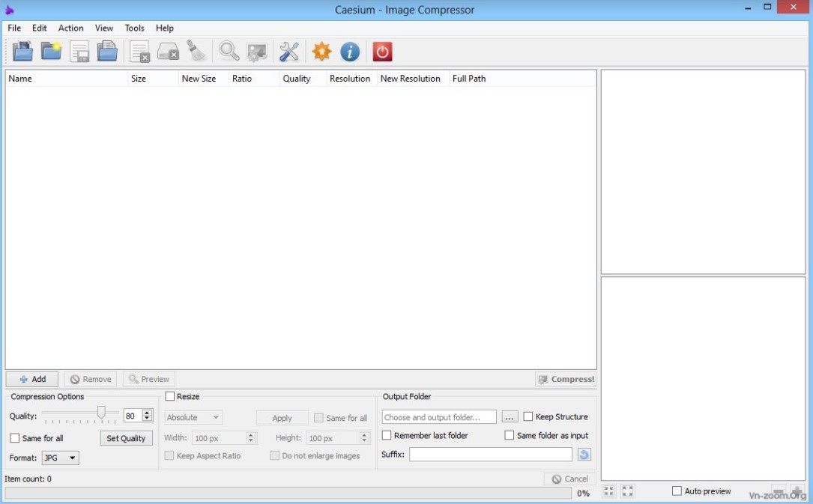Open the File menu
This screenshot has width=813, height=504.
click(14, 28)
